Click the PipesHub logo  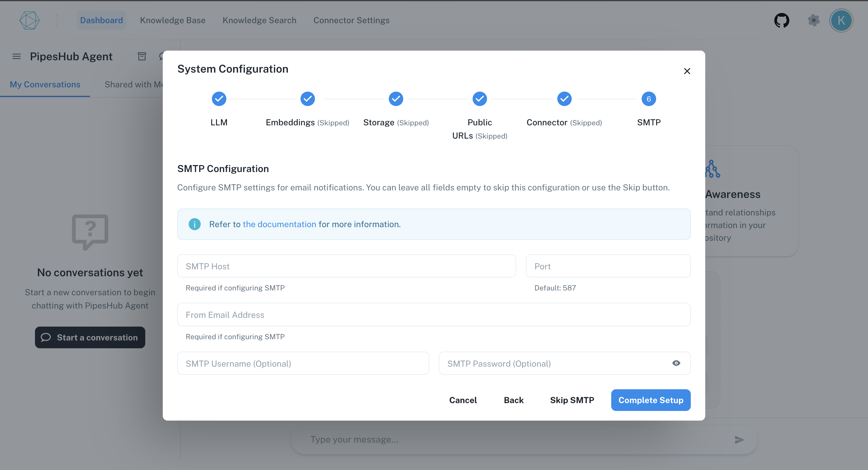29,20
